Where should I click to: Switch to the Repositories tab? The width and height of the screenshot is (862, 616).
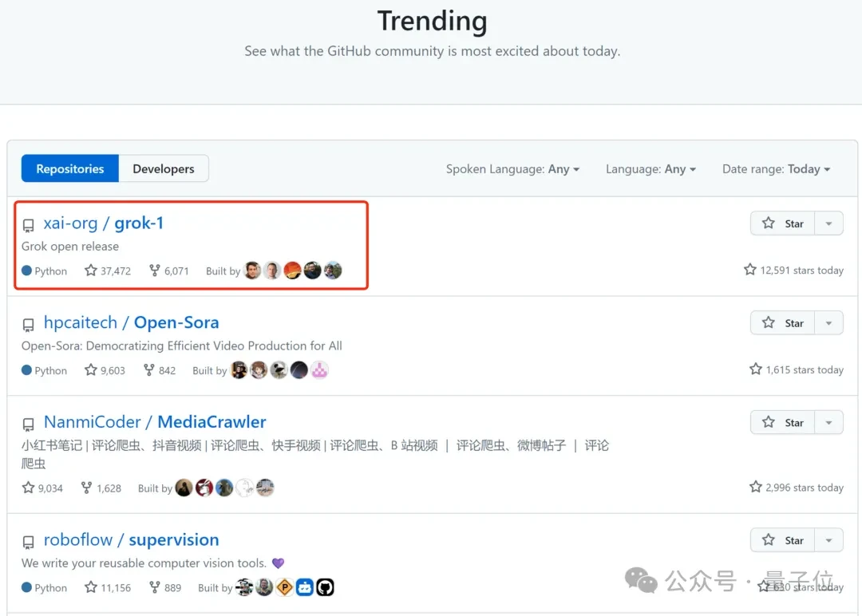coord(69,168)
